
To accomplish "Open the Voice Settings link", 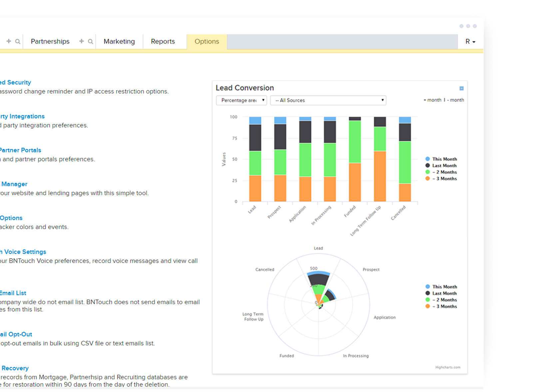I will tap(25, 252).
